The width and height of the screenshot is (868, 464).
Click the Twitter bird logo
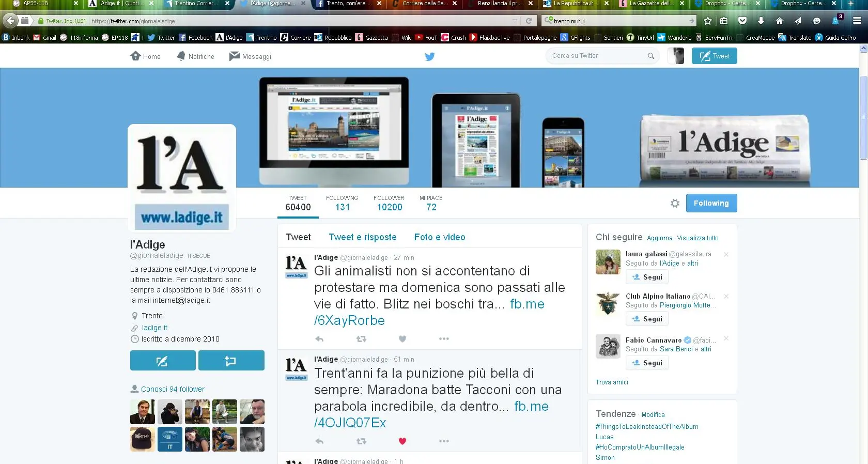430,56
